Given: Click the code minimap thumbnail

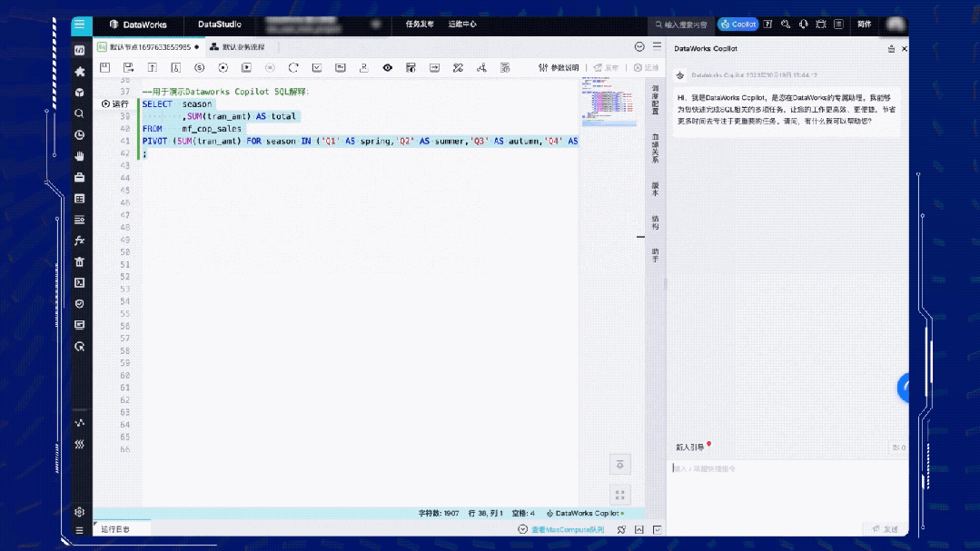Looking at the screenshot, I should (609, 101).
